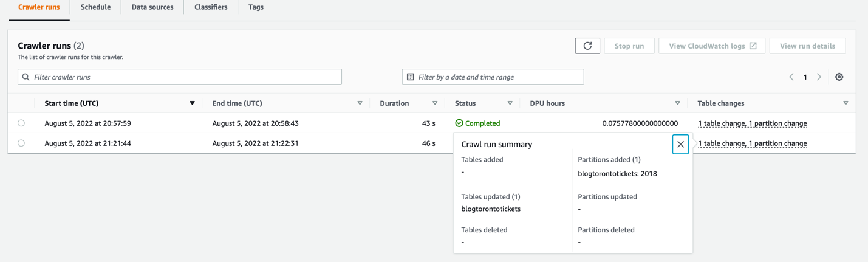Screen dimensions: 868x262
Task: Select the 21:21:44 crawler run radio
Action: (x=21, y=143)
